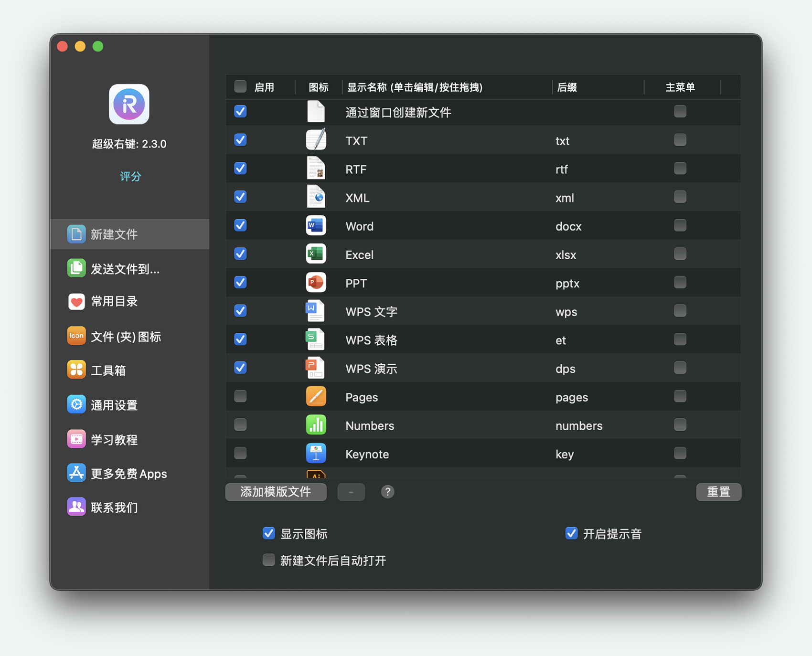This screenshot has width=812, height=656.
Task: Check the 主菜单 box for PPT
Action: coord(680,283)
